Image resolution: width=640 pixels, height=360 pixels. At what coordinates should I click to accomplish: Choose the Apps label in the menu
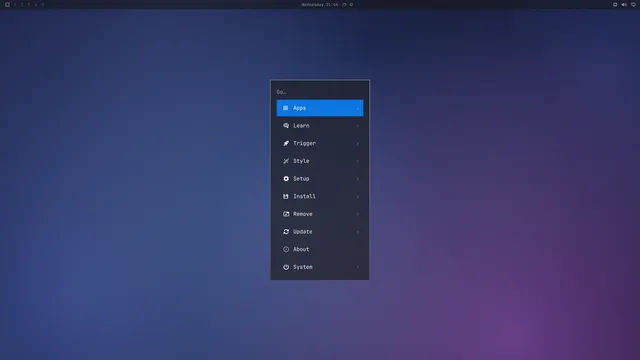tap(299, 108)
